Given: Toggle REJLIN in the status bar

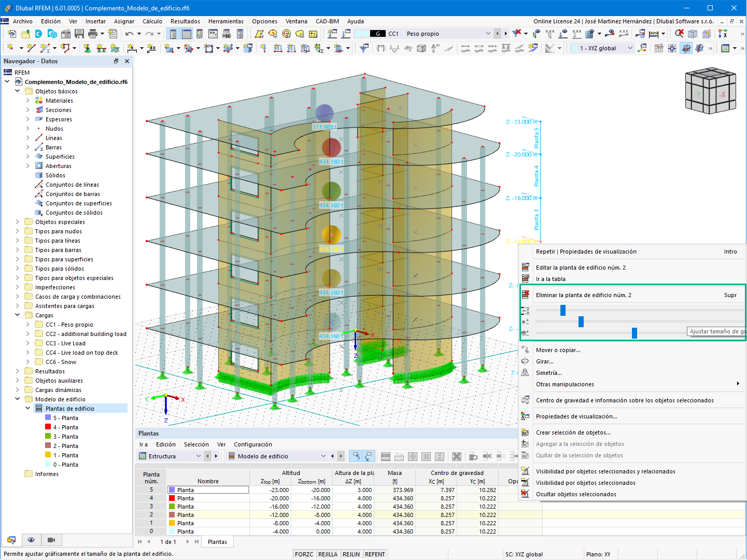Looking at the screenshot, I should pos(351,554).
